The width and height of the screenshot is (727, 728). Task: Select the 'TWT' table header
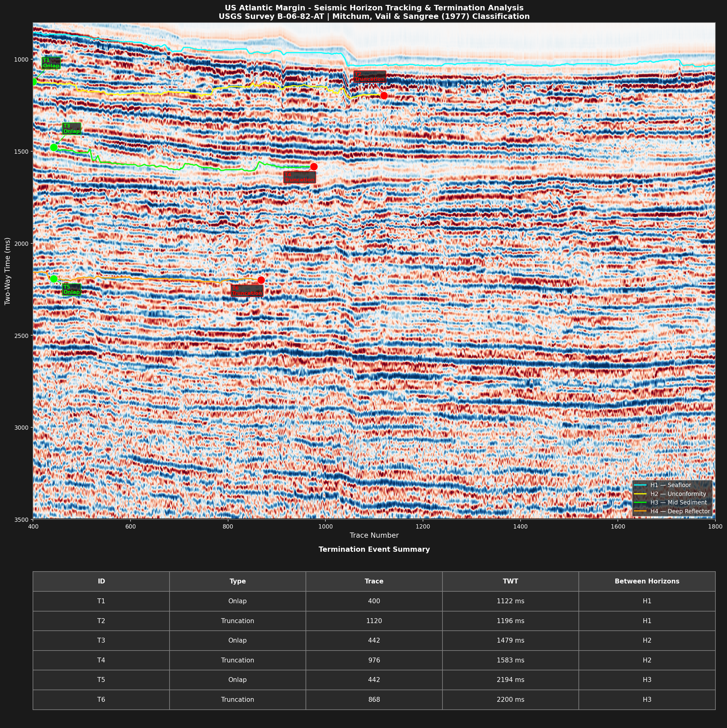[x=510, y=581]
